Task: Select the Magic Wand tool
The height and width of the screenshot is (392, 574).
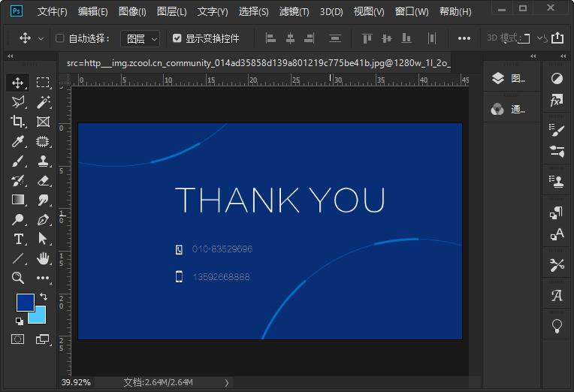Action: [x=43, y=102]
